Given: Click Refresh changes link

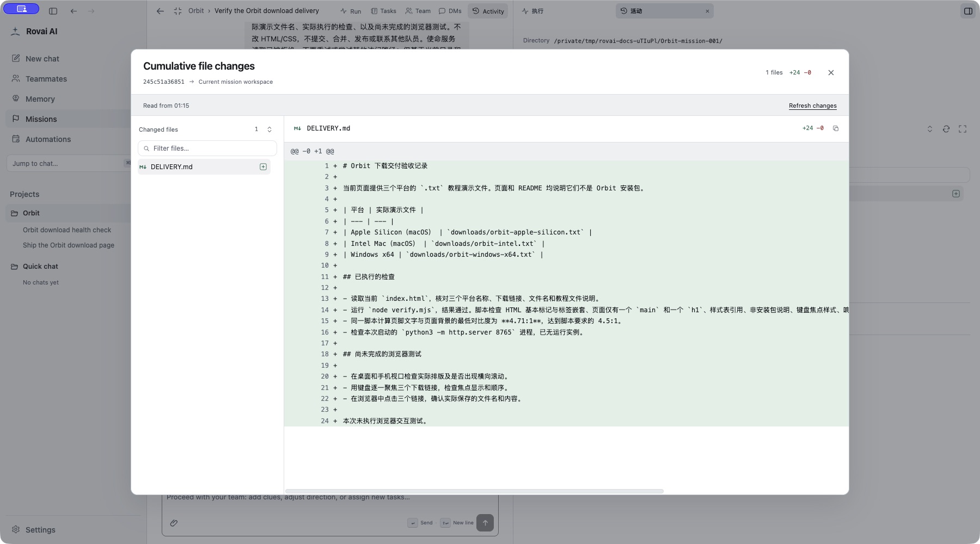Looking at the screenshot, I should [x=812, y=106].
